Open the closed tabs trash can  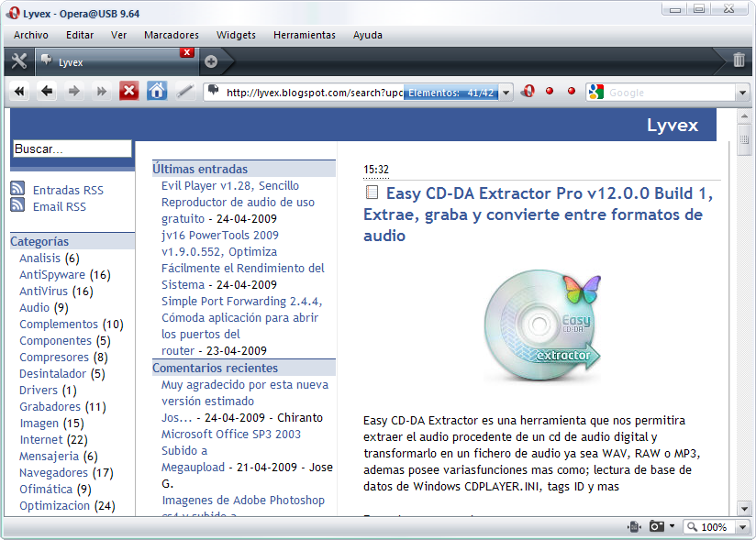739,61
